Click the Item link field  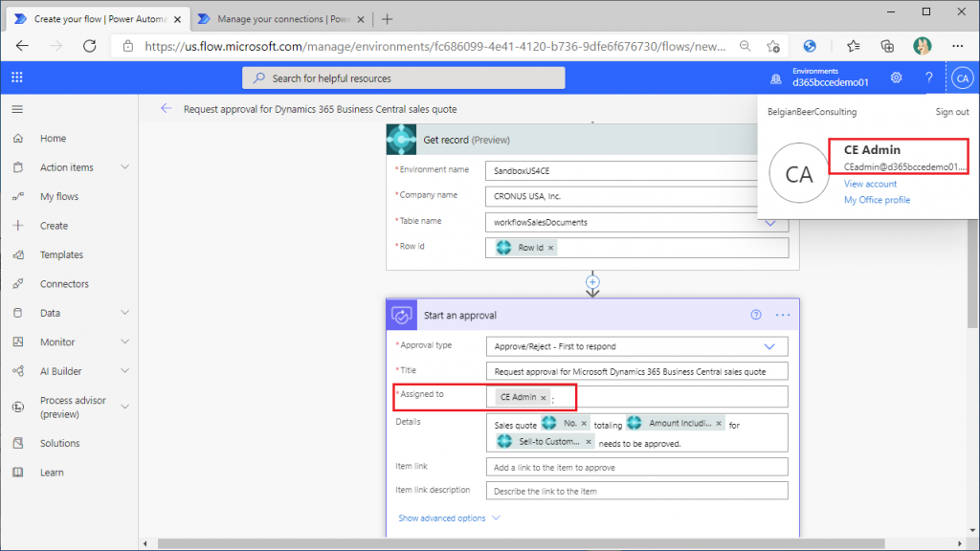pos(636,467)
